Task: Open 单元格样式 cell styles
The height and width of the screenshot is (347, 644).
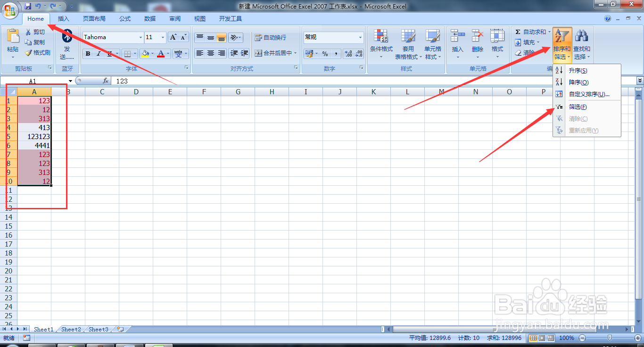Action: (x=433, y=44)
